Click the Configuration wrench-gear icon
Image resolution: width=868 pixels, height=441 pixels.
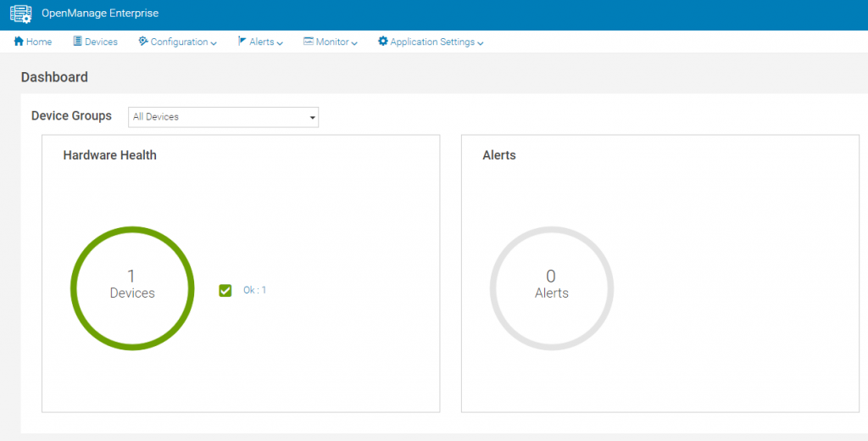pyautogui.click(x=142, y=41)
